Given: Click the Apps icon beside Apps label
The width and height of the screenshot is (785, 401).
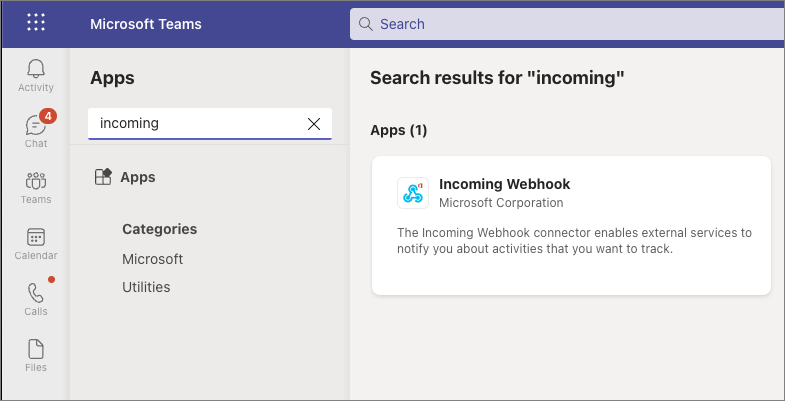Looking at the screenshot, I should pos(103,177).
